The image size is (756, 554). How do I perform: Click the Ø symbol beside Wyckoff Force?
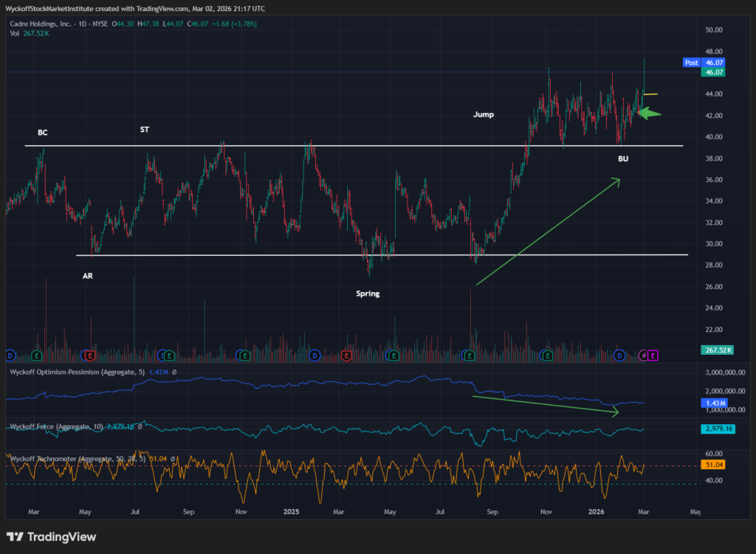tap(140, 426)
